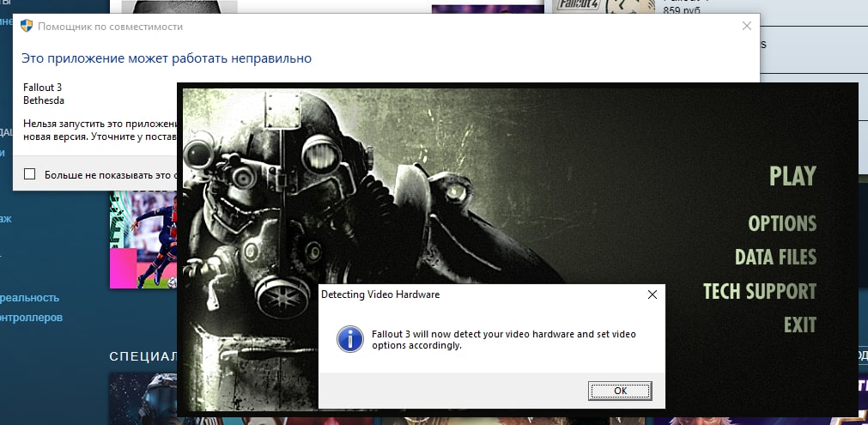Open DATA FILES in the launcher
The width and height of the screenshot is (868, 425).
click(775, 258)
